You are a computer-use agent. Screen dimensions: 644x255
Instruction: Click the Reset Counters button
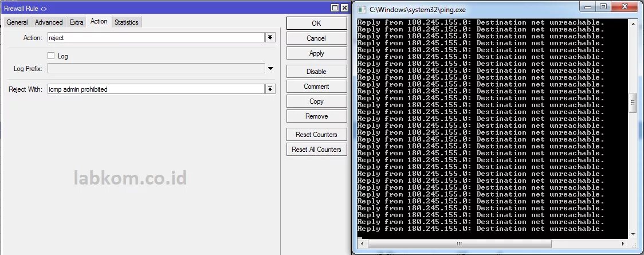[x=316, y=135]
